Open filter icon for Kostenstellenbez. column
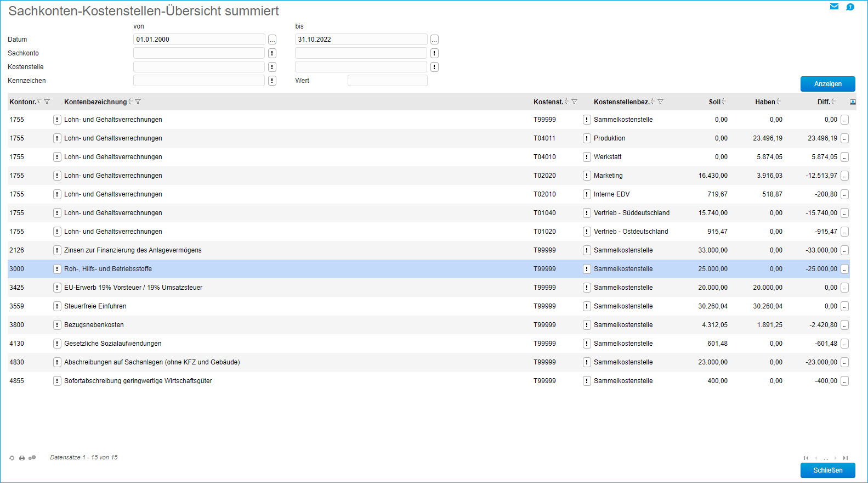 (661, 102)
